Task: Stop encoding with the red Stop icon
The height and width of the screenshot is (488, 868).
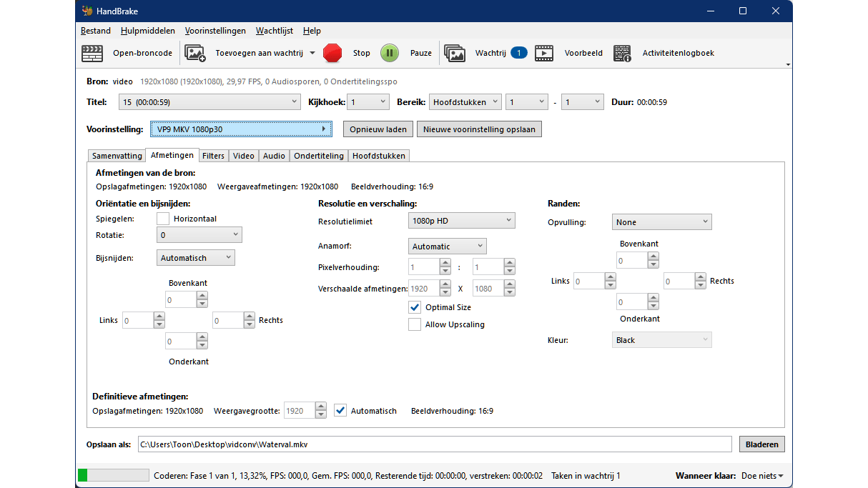Action: tap(332, 53)
